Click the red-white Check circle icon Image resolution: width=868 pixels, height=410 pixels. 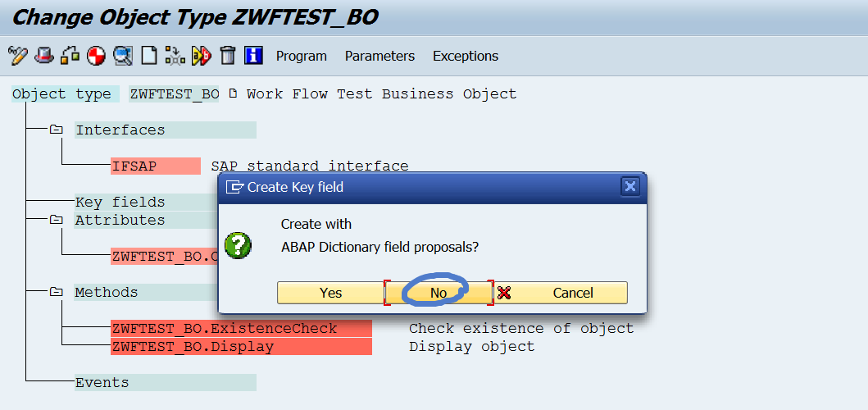point(97,56)
